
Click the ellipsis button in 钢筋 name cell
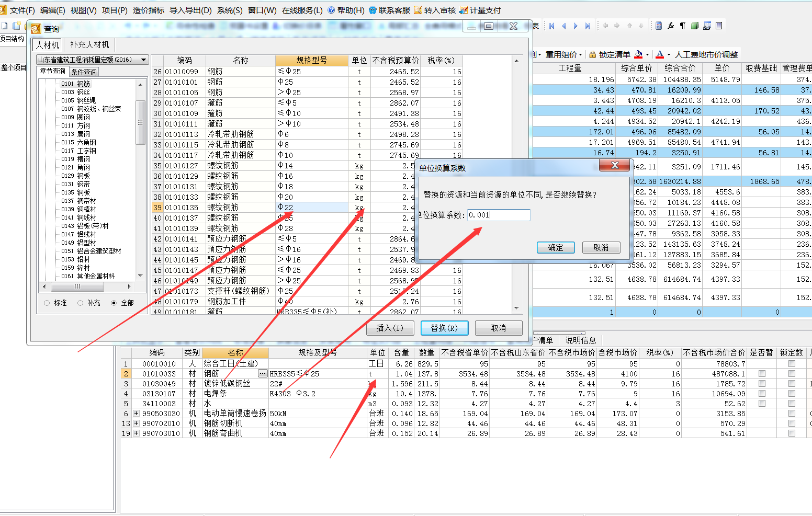point(263,373)
